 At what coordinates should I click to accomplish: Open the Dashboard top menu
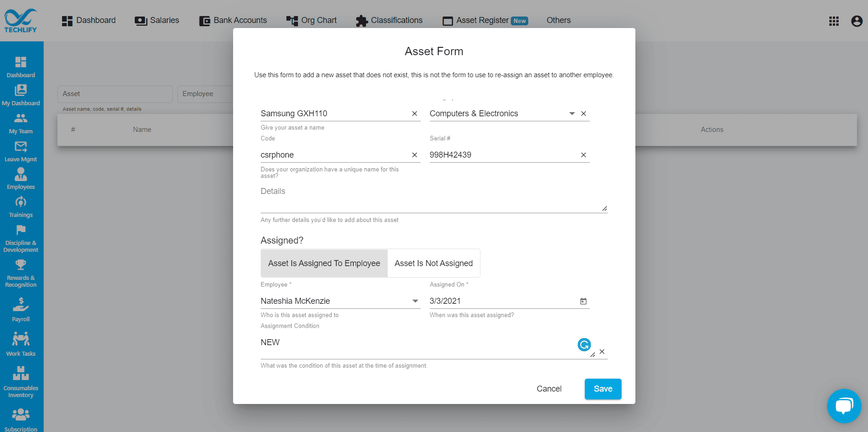(x=89, y=21)
